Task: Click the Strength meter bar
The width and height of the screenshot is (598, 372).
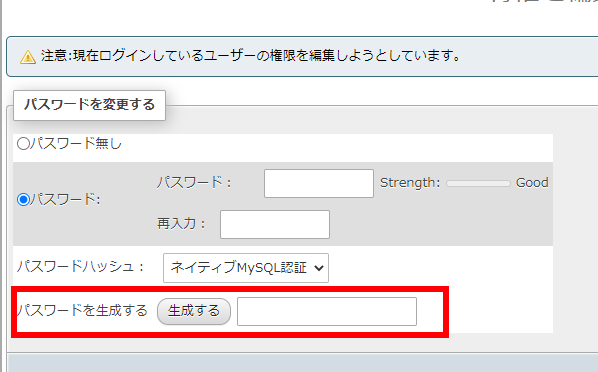Action: pyautogui.click(x=478, y=184)
